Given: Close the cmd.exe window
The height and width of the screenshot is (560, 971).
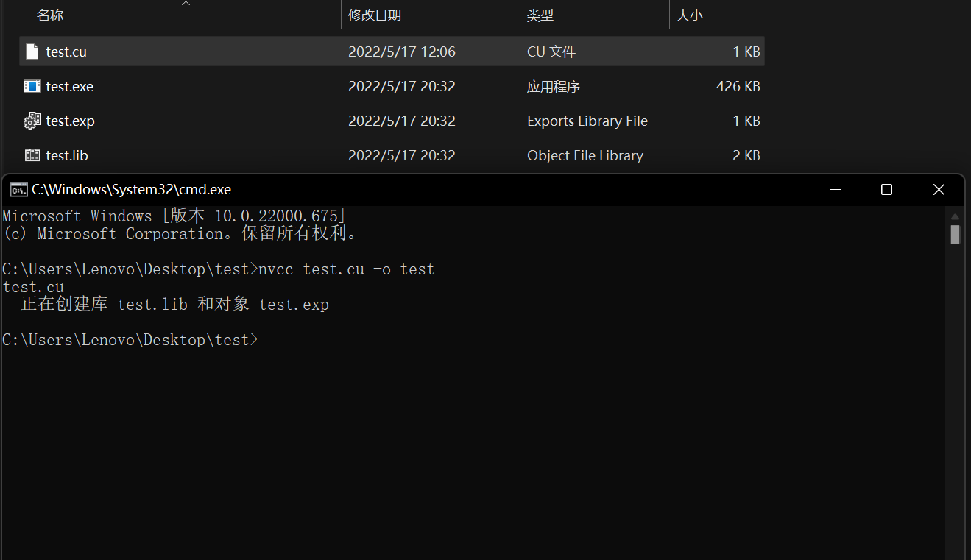Looking at the screenshot, I should [x=939, y=190].
